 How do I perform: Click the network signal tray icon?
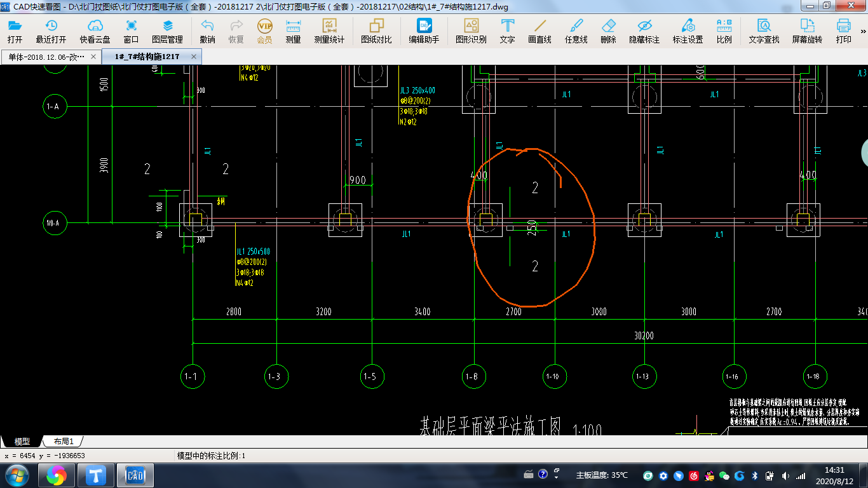(801, 475)
